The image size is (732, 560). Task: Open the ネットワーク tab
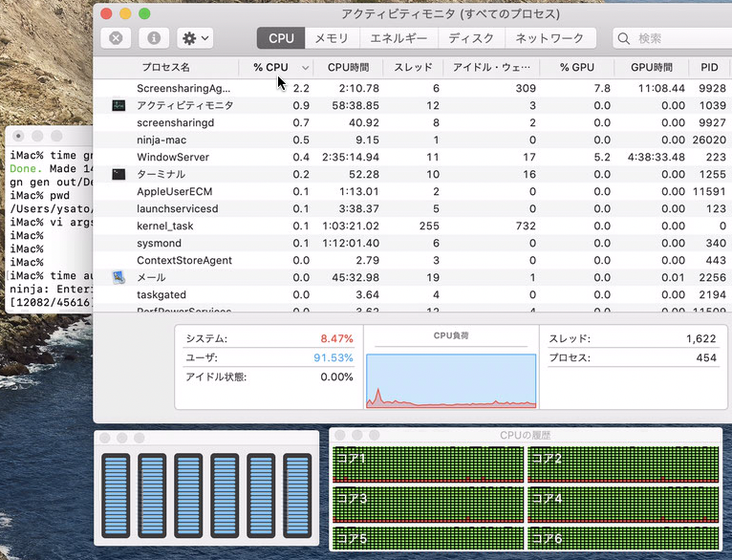(549, 38)
